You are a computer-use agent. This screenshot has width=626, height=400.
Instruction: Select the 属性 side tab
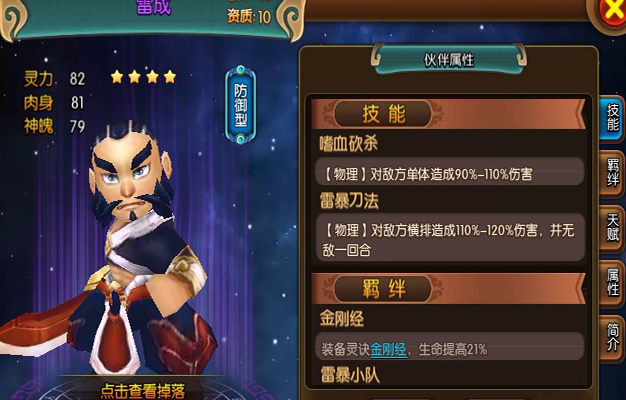612,283
